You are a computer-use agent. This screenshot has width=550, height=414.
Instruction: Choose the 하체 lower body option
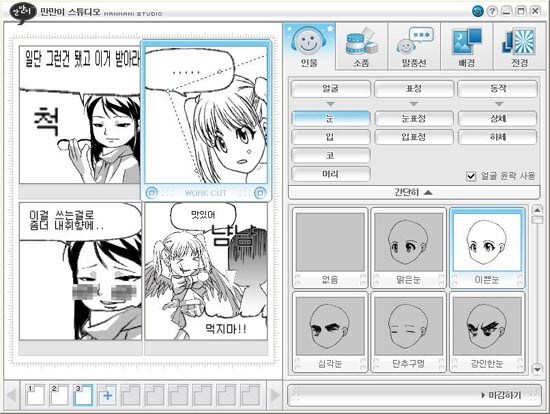click(x=498, y=137)
